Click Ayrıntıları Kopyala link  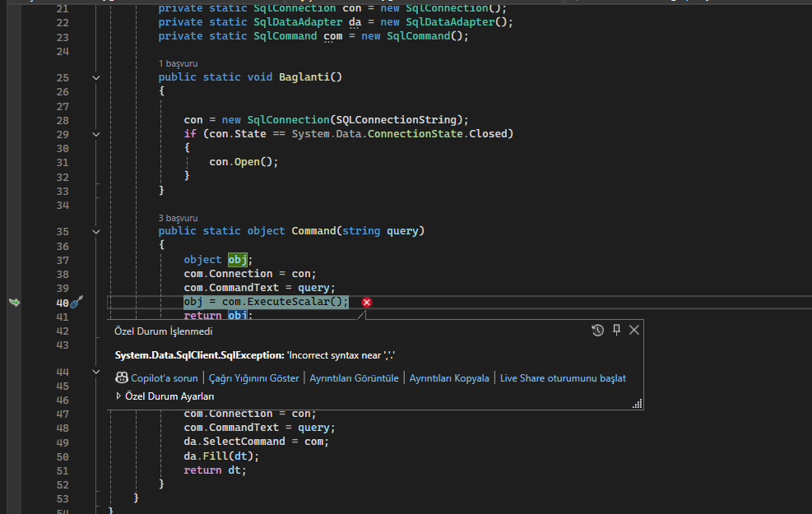click(449, 378)
